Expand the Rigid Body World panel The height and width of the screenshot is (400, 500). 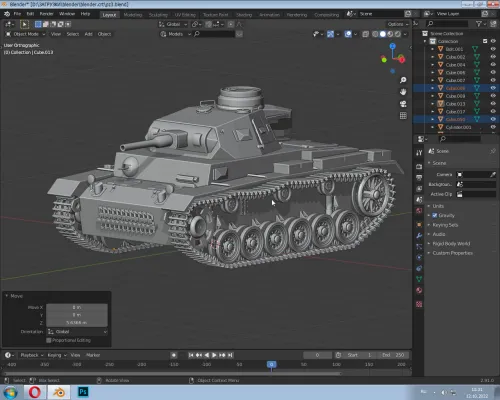click(x=451, y=244)
